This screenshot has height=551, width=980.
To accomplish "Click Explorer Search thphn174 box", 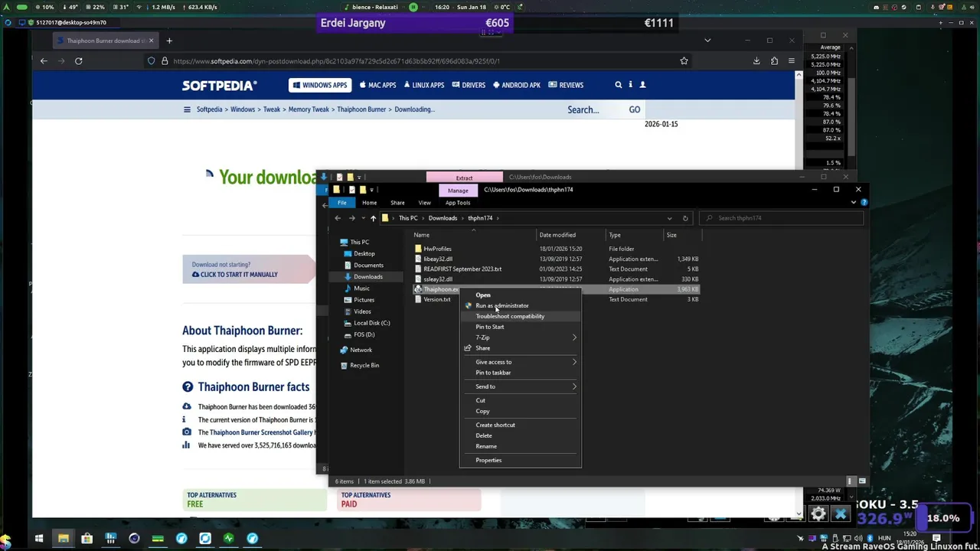I will coord(781,218).
